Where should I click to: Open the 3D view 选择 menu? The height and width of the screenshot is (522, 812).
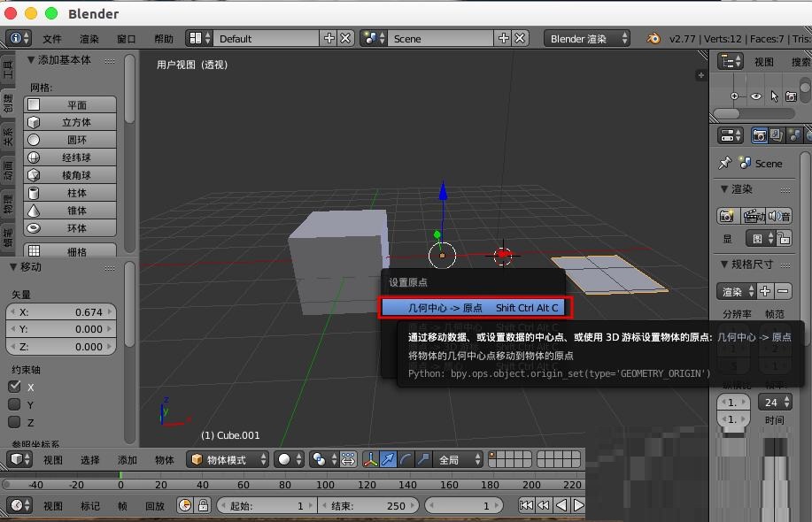(90, 460)
